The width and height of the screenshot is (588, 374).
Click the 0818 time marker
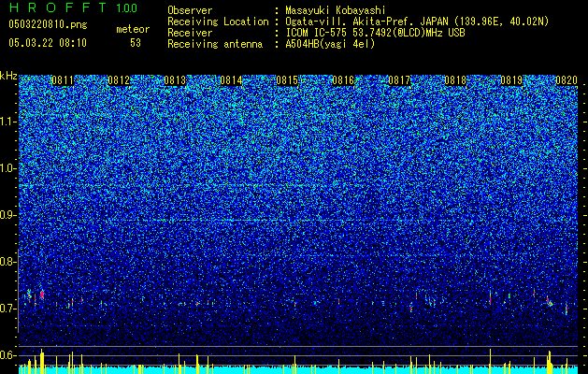455,80
